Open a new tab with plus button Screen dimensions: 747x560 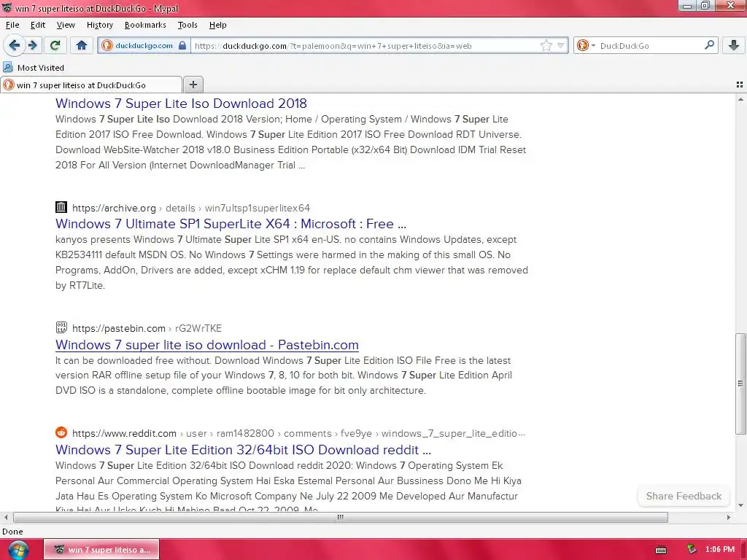193,85
